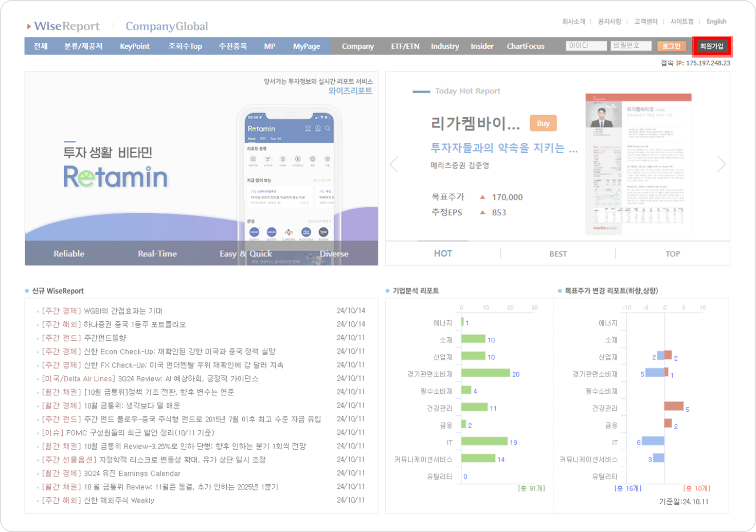Click the Retamin promotional banner logo

[115, 177]
